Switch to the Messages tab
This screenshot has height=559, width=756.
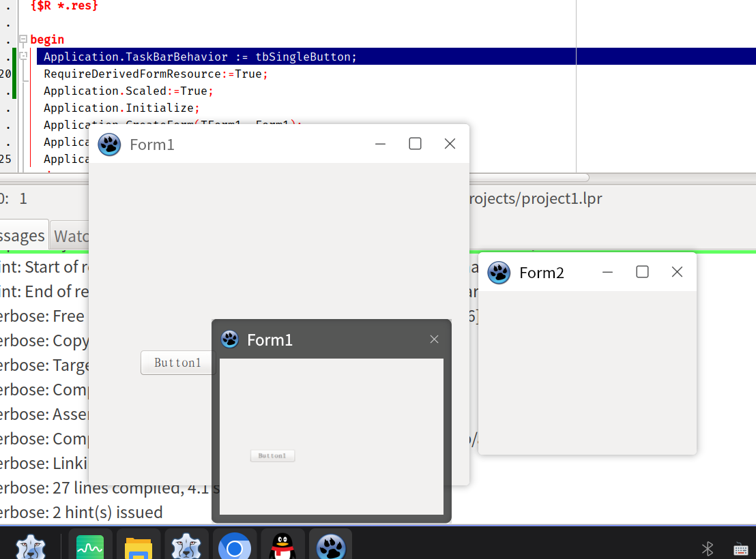(22, 236)
